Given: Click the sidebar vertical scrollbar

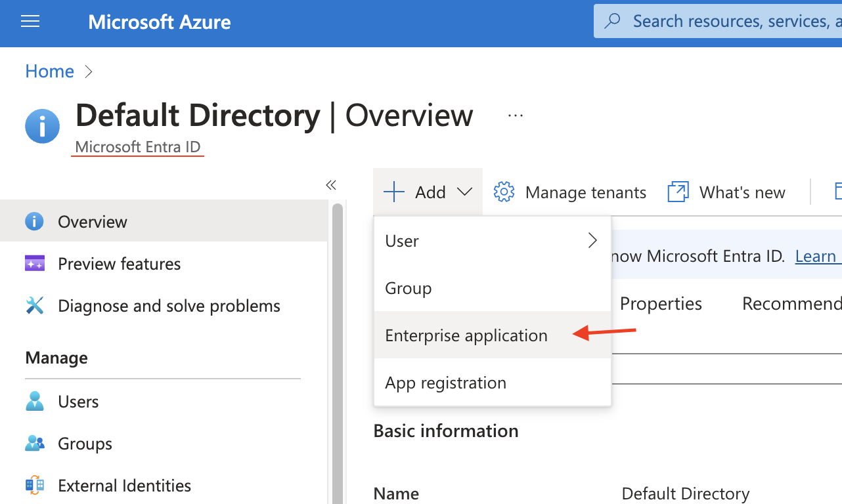Looking at the screenshot, I should point(338,353).
